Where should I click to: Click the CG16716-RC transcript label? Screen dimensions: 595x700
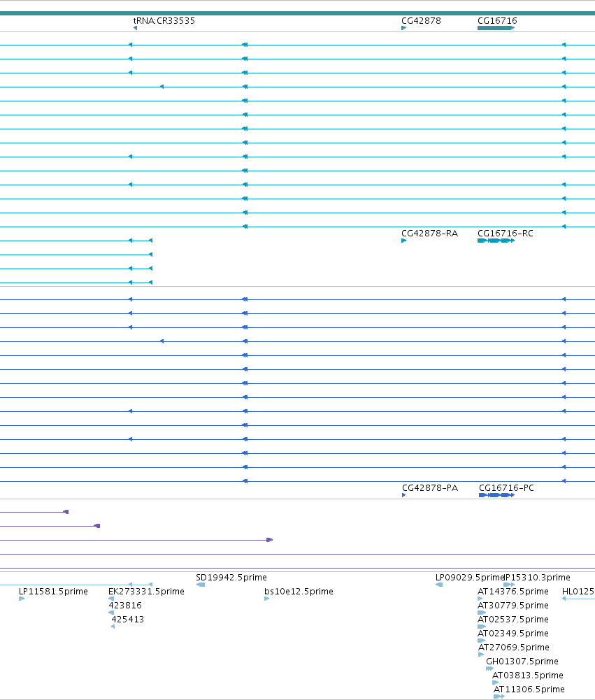(506, 233)
